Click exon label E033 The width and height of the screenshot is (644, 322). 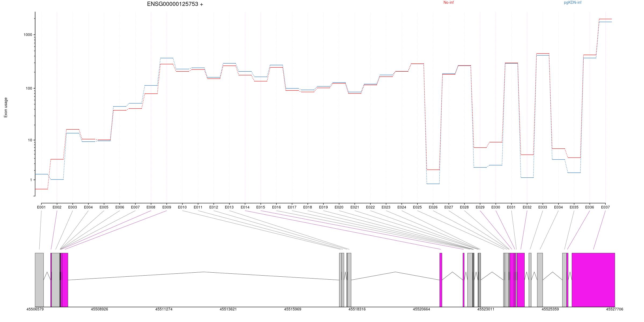tap(543, 207)
